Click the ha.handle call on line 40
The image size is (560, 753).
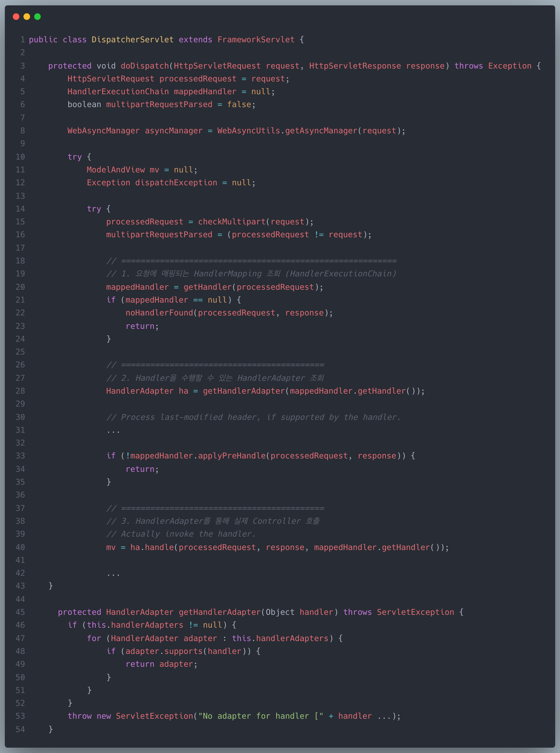tap(152, 547)
